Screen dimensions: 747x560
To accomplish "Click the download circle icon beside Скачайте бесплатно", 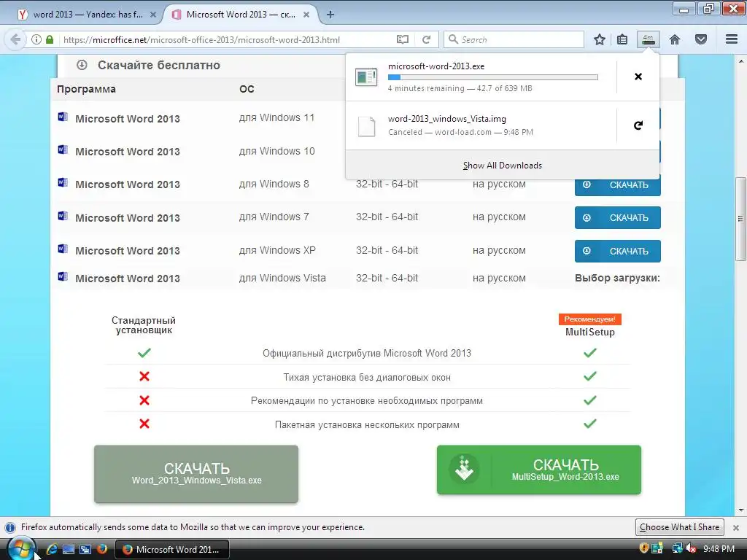I will 82,65.
